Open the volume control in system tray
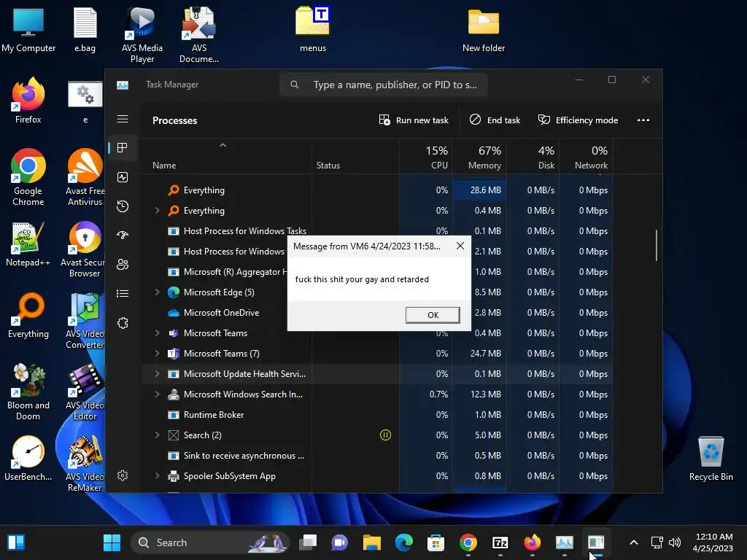Image resolution: width=747 pixels, height=560 pixels. [675, 542]
